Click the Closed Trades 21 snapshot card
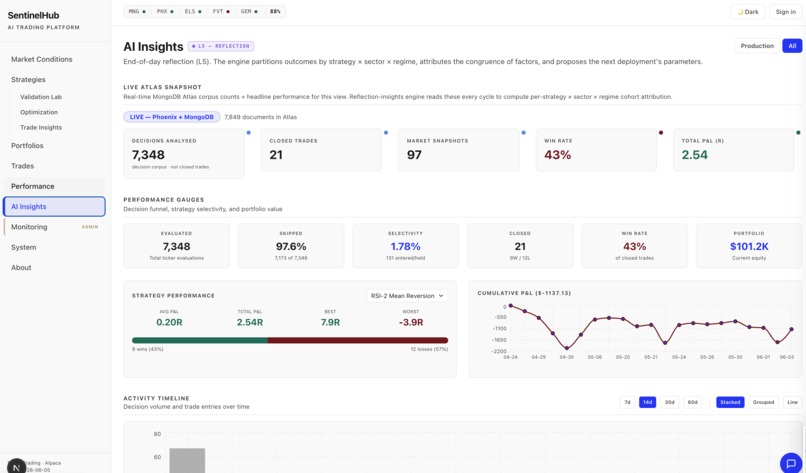 pyautogui.click(x=321, y=150)
